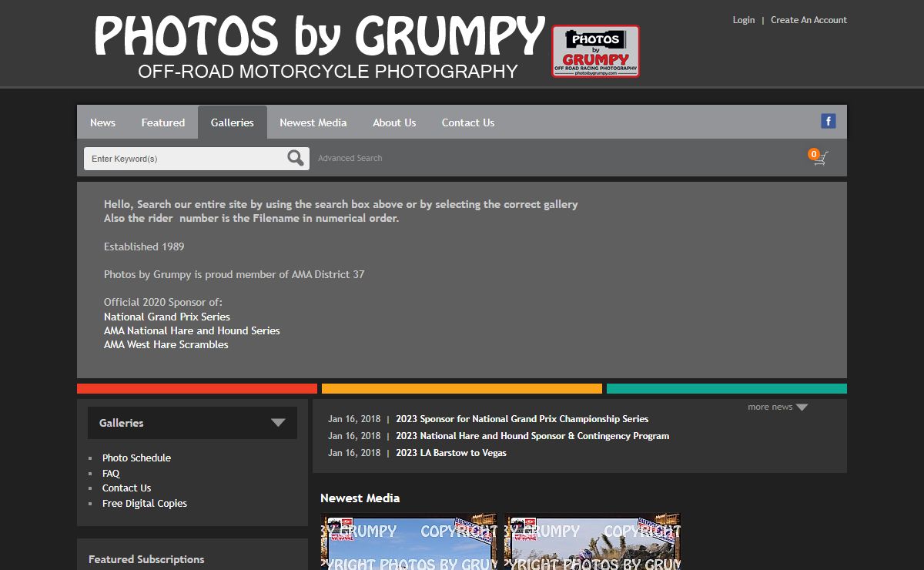This screenshot has width=924, height=570.
Task: Go to Newest Media tab
Action: [x=313, y=122]
